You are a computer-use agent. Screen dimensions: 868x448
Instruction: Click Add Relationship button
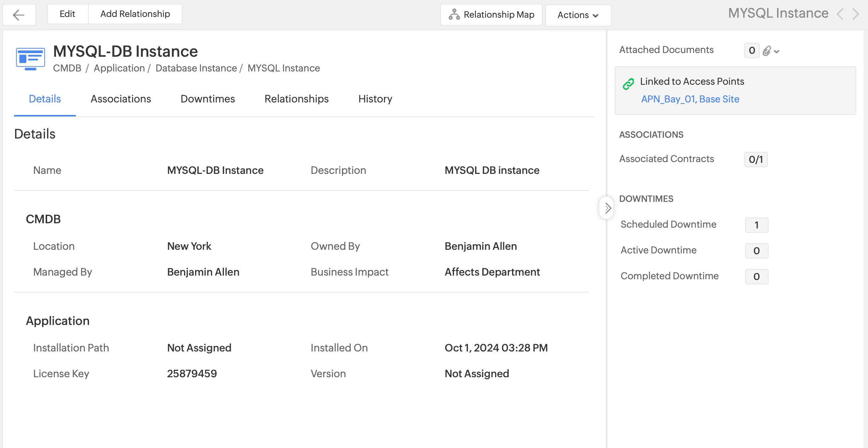pos(135,14)
